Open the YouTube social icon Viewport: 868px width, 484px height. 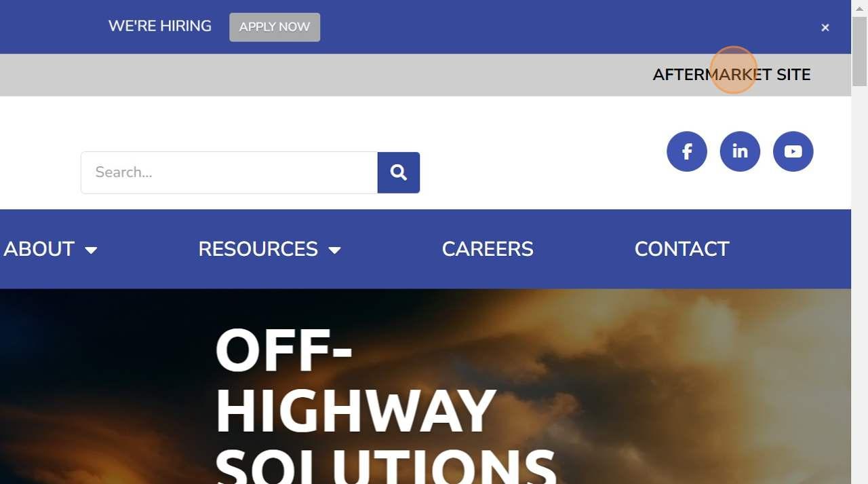pos(793,151)
